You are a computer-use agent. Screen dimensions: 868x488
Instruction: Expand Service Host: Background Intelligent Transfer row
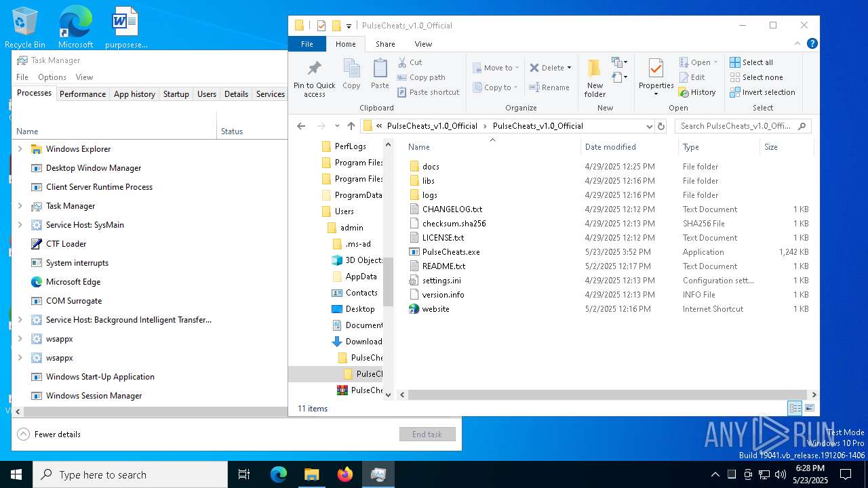click(20, 320)
